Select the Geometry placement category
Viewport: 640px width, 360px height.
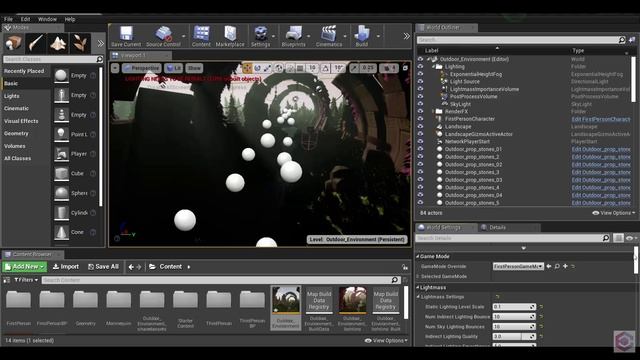[16, 133]
